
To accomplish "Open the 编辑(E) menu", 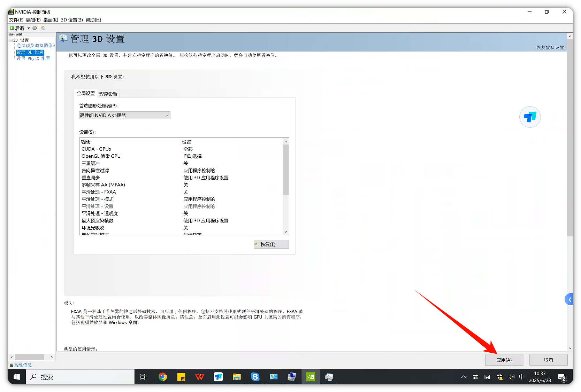I will tap(33, 20).
